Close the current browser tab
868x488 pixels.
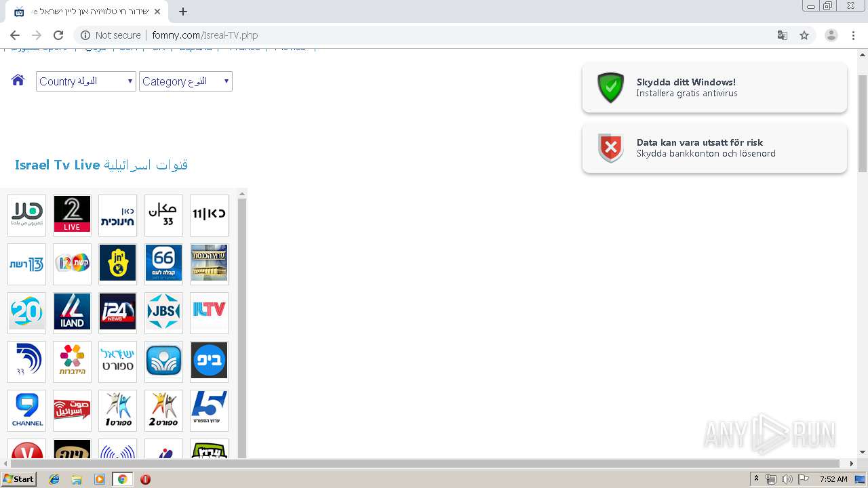point(157,12)
